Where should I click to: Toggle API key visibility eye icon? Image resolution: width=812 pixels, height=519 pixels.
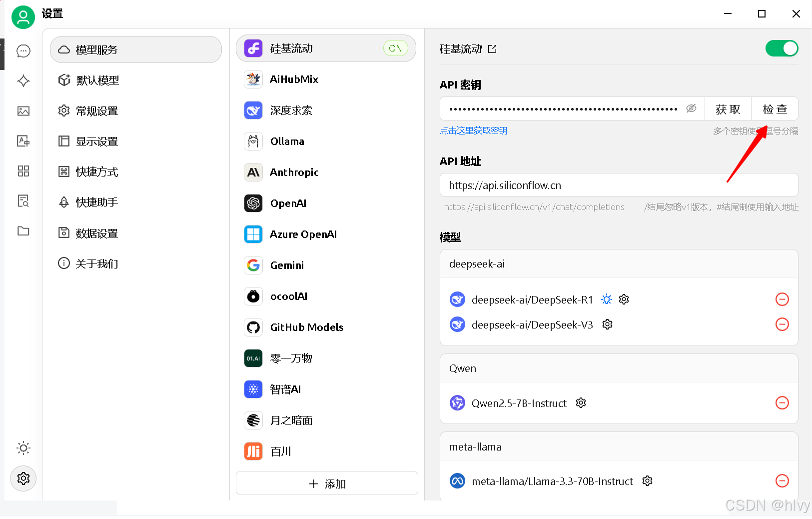(691, 108)
